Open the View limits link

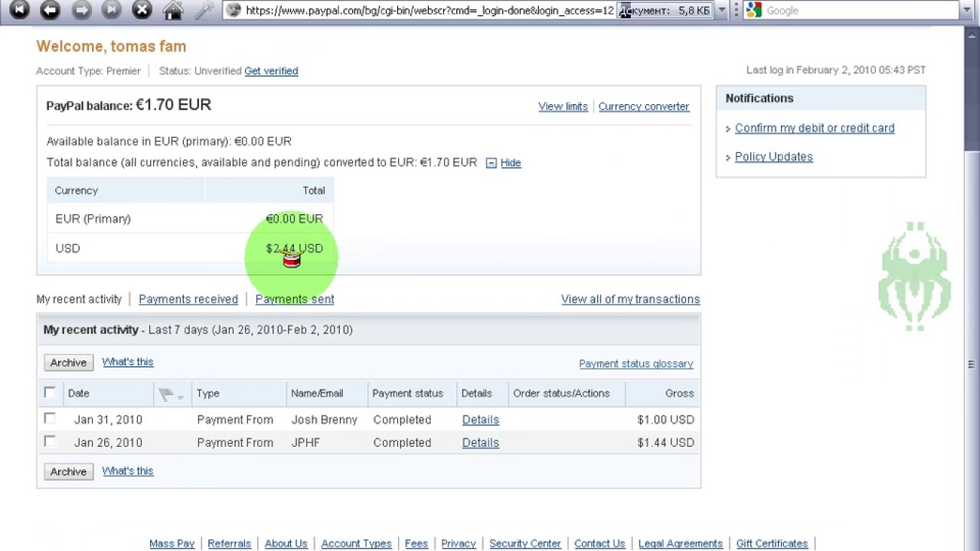coord(563,106)
